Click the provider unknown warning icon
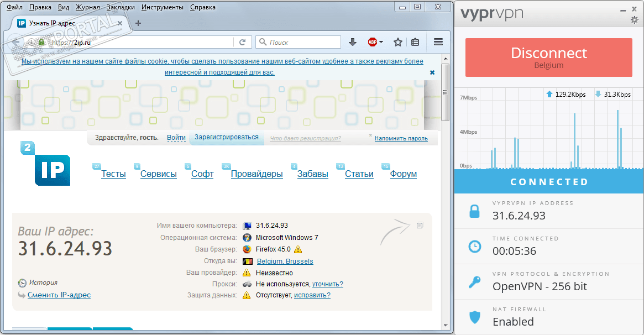This screenshot has width=644, height=335. [x=247, y=273]
